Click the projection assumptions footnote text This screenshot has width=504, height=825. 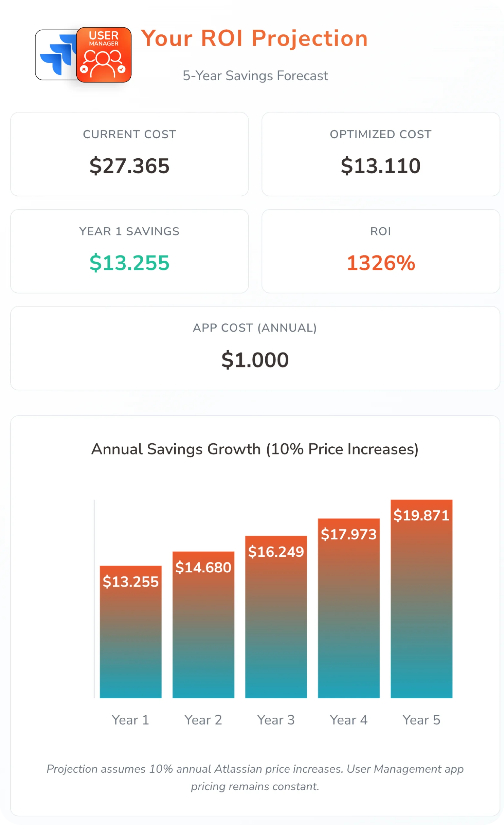[x=255, y=777]
